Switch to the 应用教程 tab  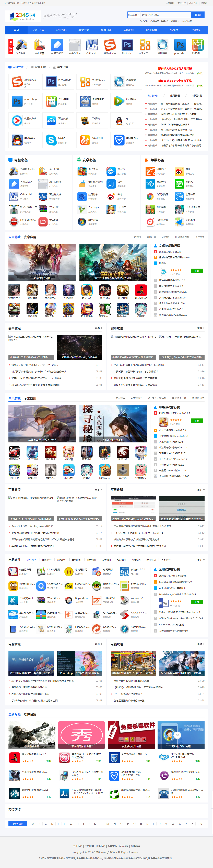coord(175,96)
